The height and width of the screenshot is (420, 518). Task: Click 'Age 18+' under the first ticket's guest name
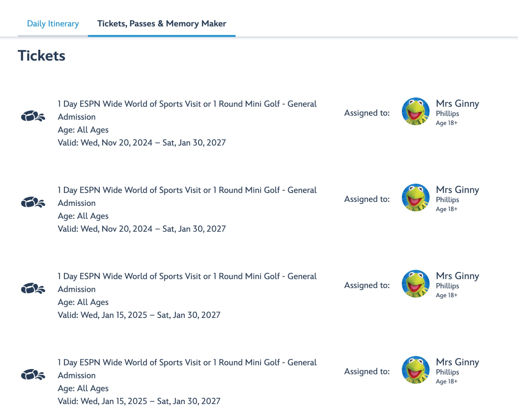point(447,123)
